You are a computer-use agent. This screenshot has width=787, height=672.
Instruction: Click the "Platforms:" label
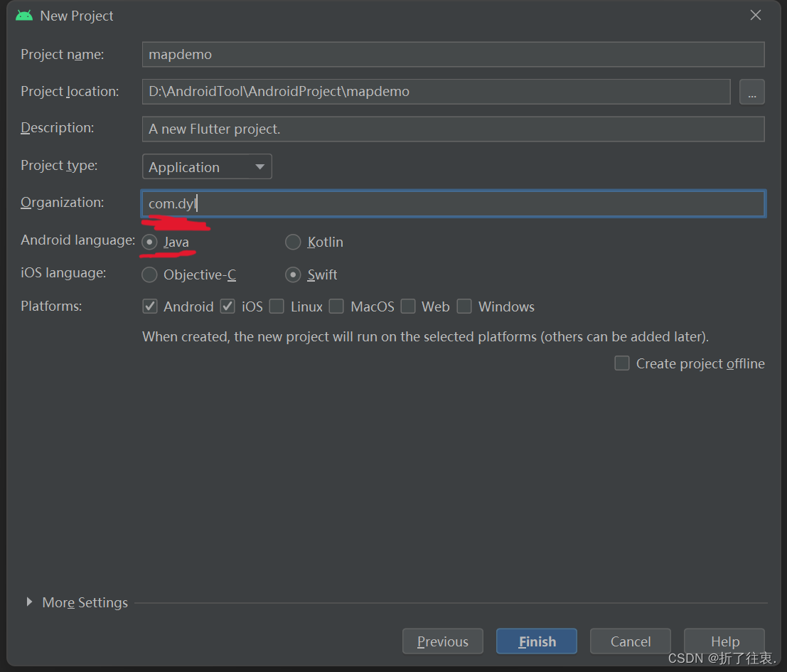coord(51,306)
